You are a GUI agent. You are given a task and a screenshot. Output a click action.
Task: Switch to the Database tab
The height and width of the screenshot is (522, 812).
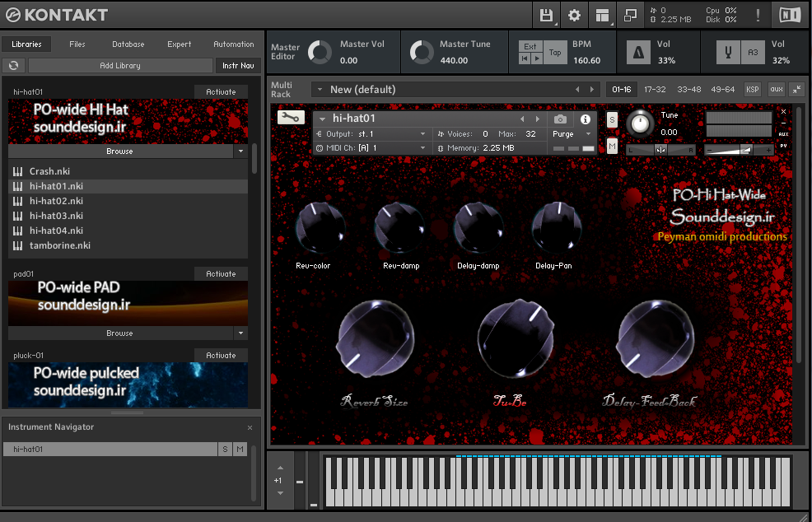[x=128, y=44]
